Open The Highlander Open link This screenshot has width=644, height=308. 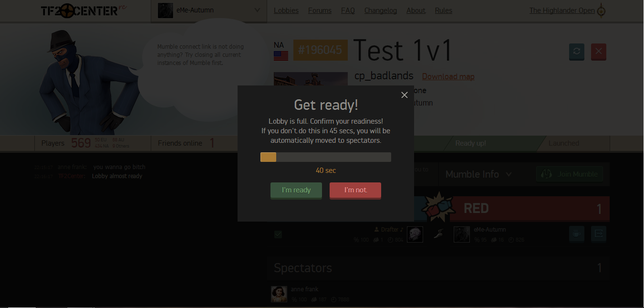(562, 11)
